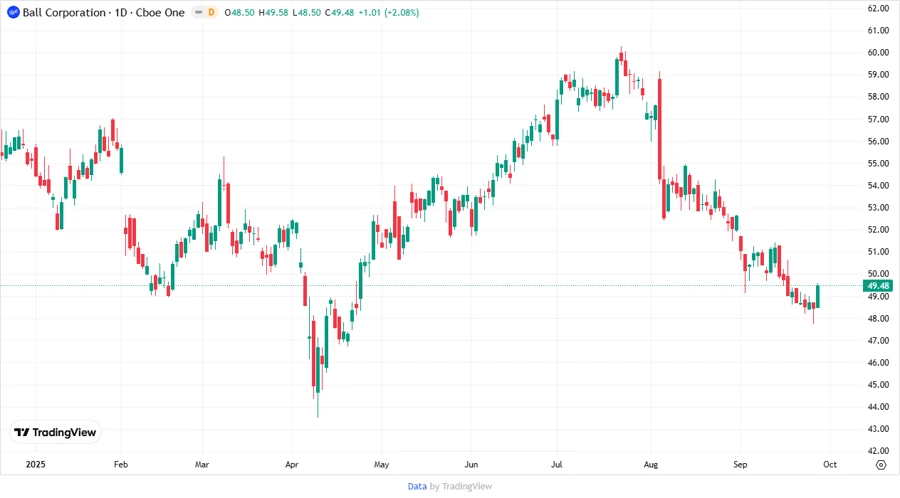This screenshot has width=900, height=498.
Task: Click the 55.00 price axis label
Action: point(878,164)
